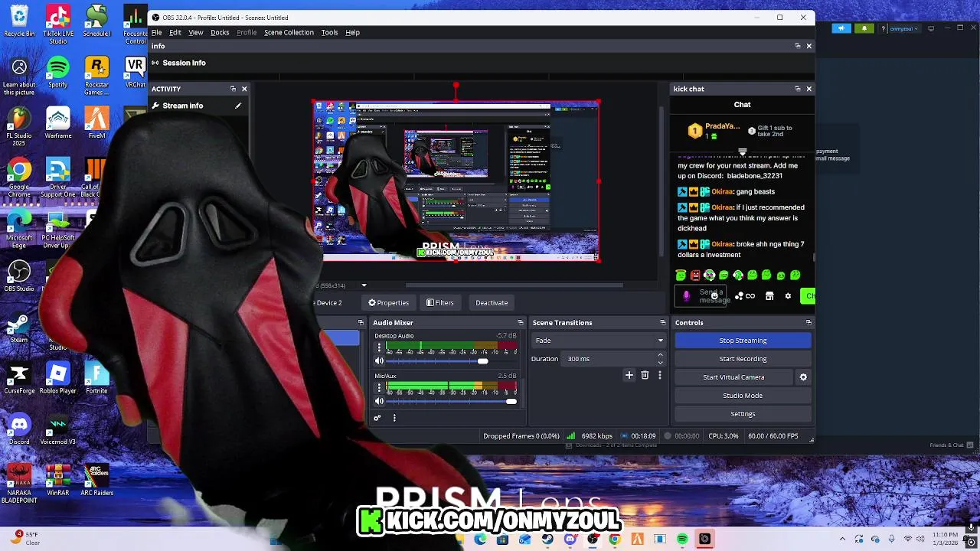Float the Controls dock

point(808,323)
